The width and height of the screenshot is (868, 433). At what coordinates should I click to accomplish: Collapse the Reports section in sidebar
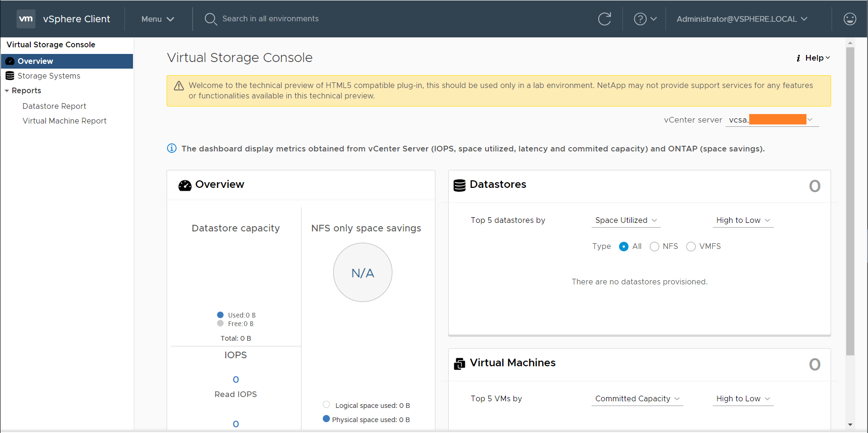click(x=7, y=90)
